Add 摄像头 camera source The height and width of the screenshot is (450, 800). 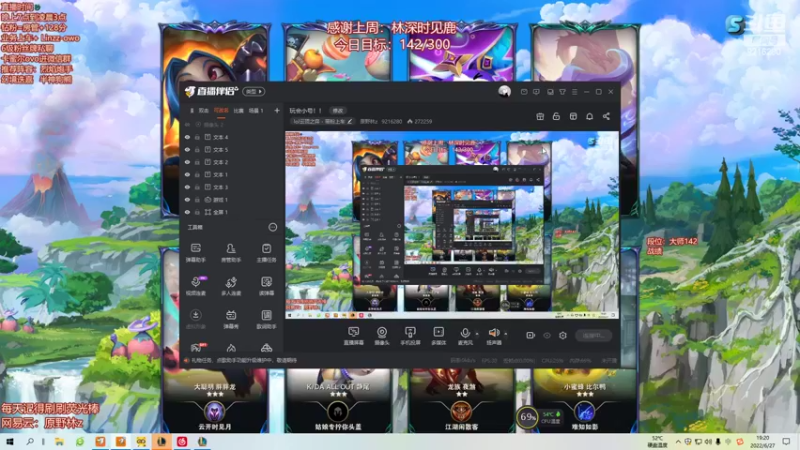click(x=382, y=336)
